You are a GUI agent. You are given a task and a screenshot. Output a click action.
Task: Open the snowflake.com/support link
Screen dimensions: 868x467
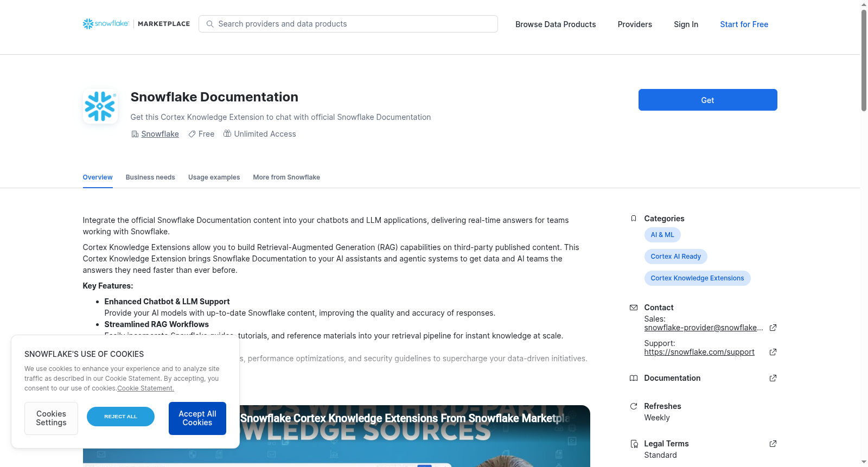coord(699,352)
